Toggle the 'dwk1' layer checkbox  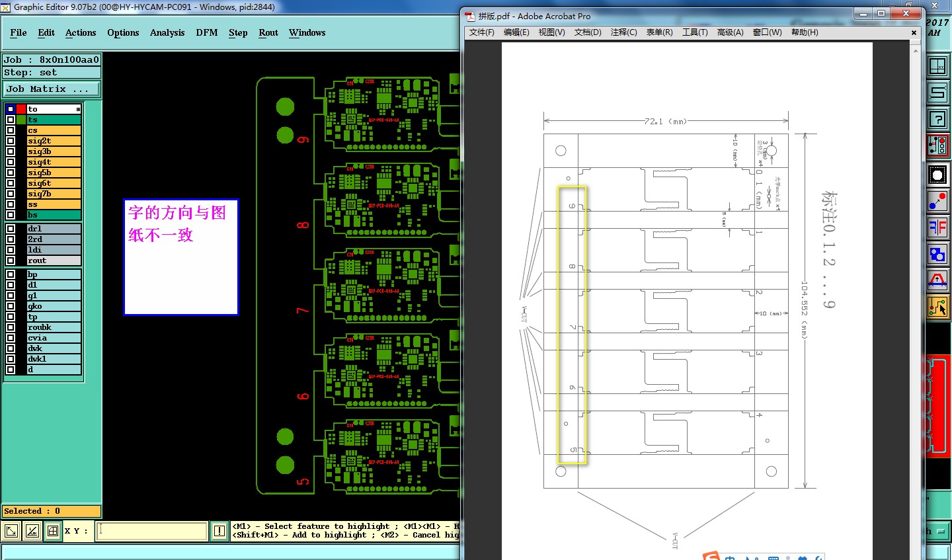(11, 359)
